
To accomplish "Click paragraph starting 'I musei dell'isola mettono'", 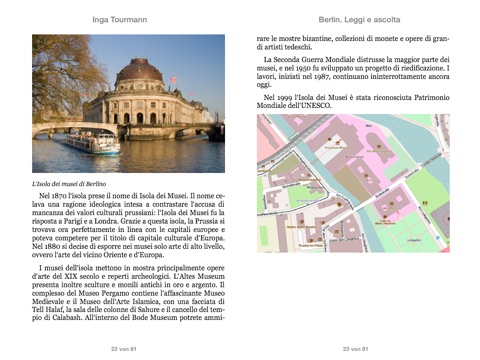I will point(128,293).
